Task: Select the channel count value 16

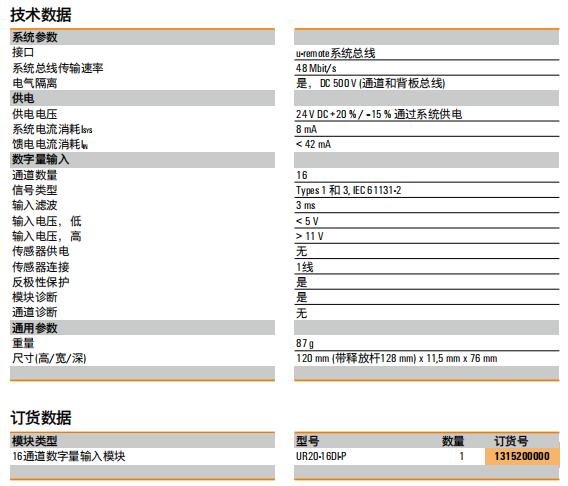Action: tap(302, 175)
